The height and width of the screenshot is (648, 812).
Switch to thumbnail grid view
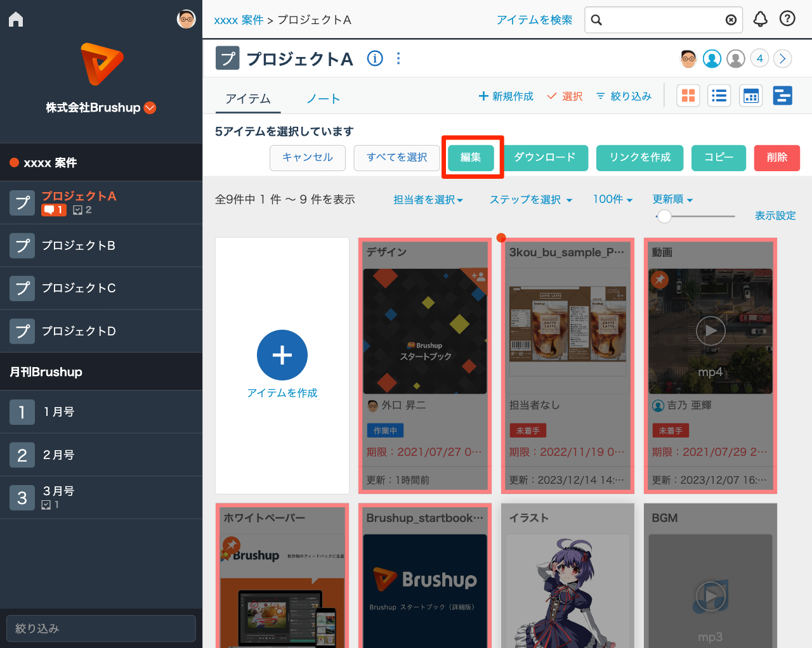tap(688, 96)
